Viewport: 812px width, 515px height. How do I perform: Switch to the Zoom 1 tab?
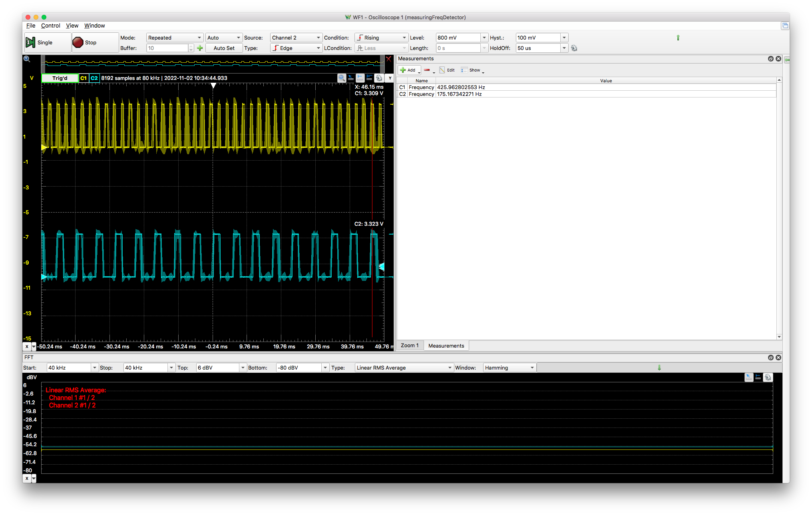coord(410,346)
